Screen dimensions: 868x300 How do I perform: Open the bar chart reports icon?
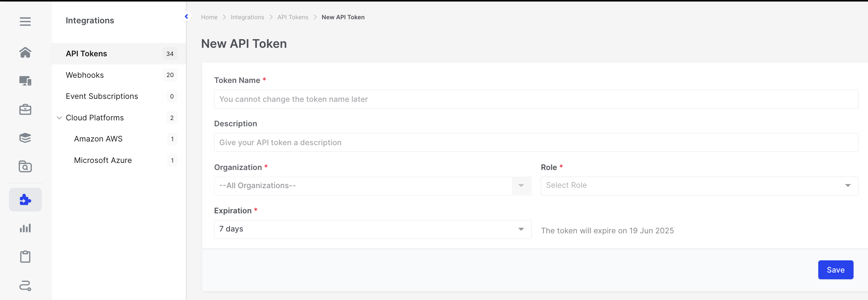tap(25, 228)
